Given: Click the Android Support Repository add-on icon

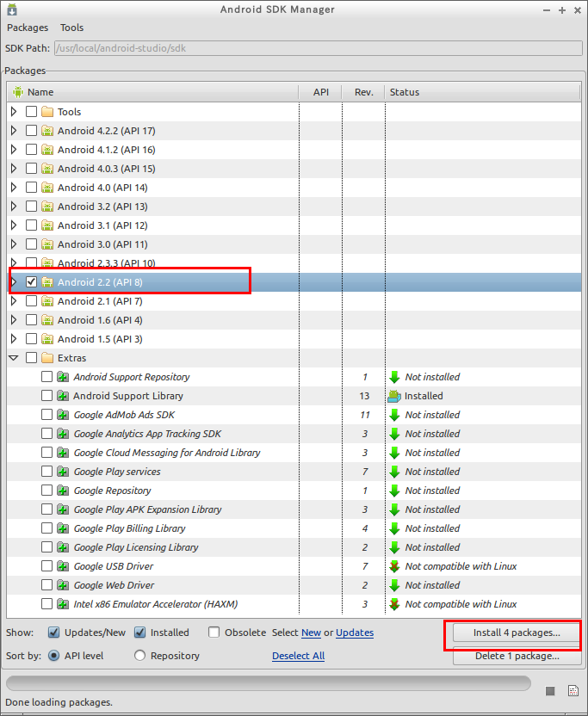Looking at the screenshot, I should 63,377.
